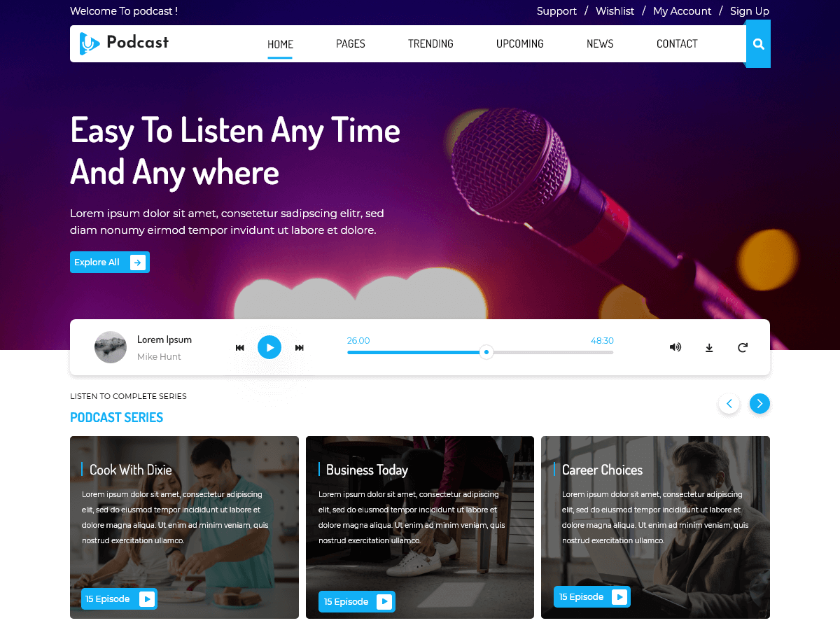The height and width of the screenshot is (630, 840).
Task: Click the Explore All button
Action: point(109,262)
